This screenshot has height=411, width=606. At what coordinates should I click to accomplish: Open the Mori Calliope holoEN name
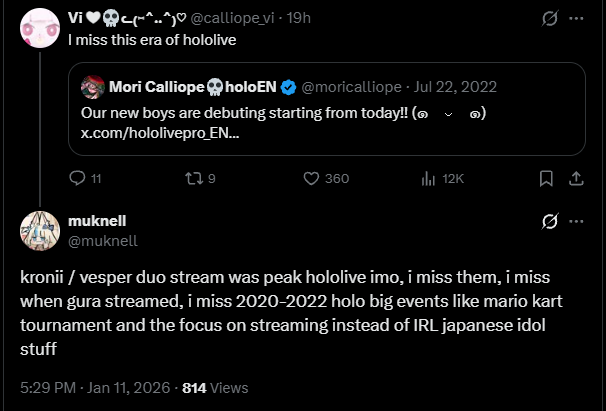tap(192, 87)
